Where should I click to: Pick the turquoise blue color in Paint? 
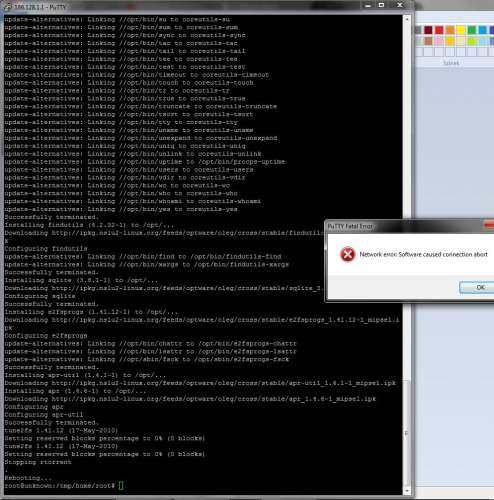(482, 30)
